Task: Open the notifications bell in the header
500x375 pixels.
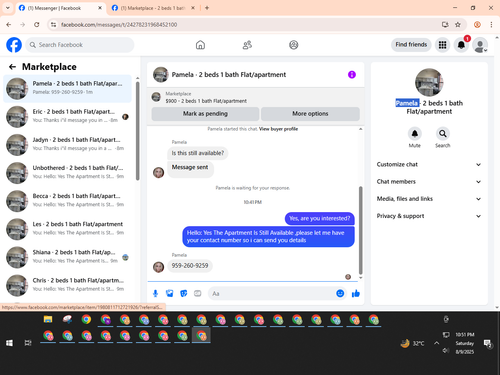Action: click(x=461, y=45)
